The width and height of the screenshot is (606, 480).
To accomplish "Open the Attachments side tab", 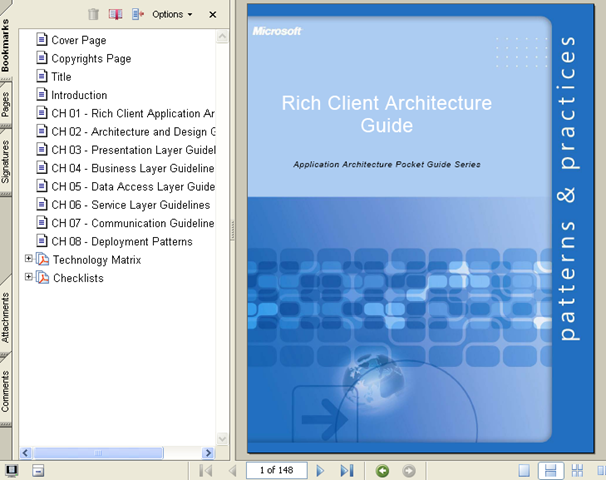I will [x=5, y=318].
